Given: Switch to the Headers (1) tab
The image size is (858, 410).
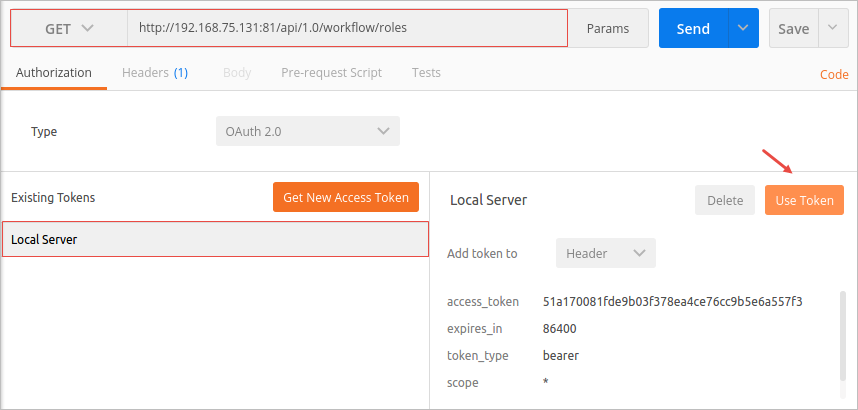Looking at the screenshot, I should click(154, 73).
